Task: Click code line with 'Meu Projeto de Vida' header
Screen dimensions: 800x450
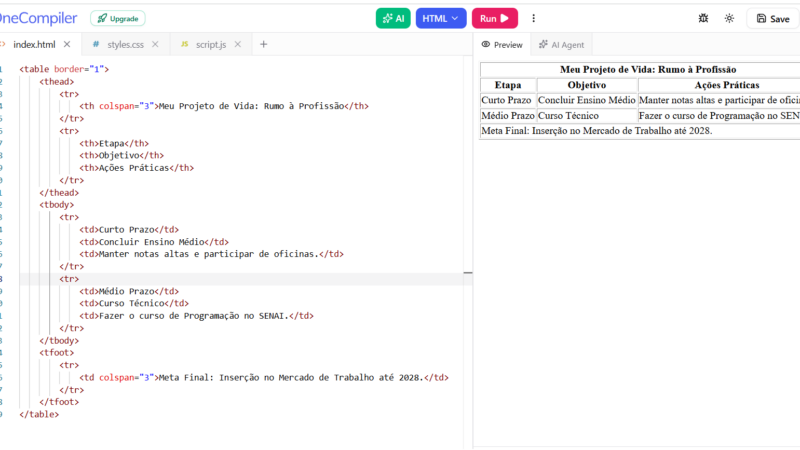Action: click(223, 106)
